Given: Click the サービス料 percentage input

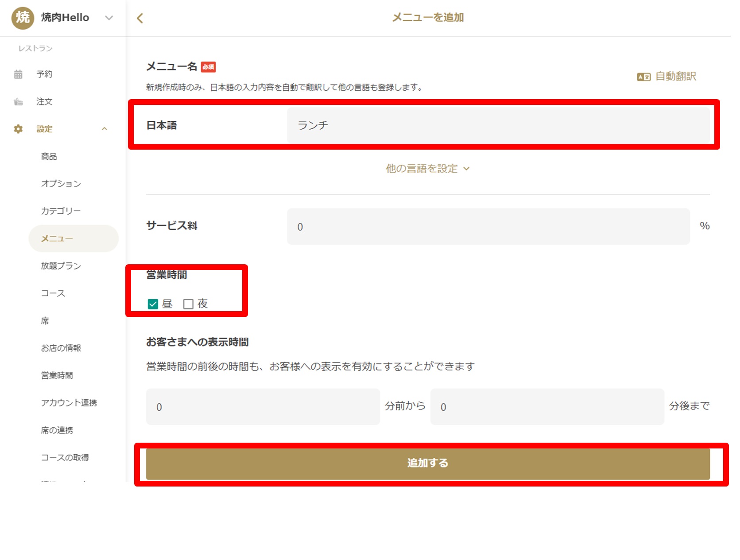Looking at the screenshot, I should pos(488,227).
